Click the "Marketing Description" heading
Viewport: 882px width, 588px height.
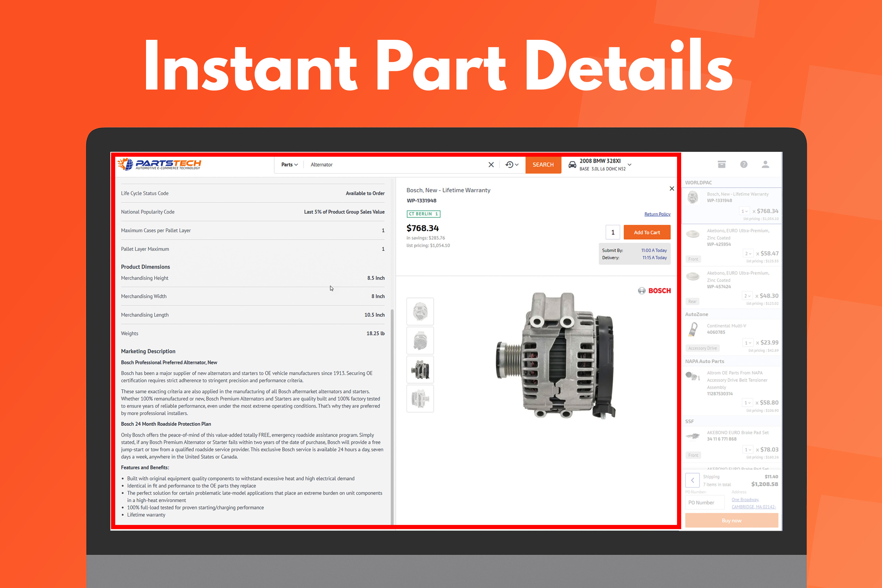click(x=148, y=351)
